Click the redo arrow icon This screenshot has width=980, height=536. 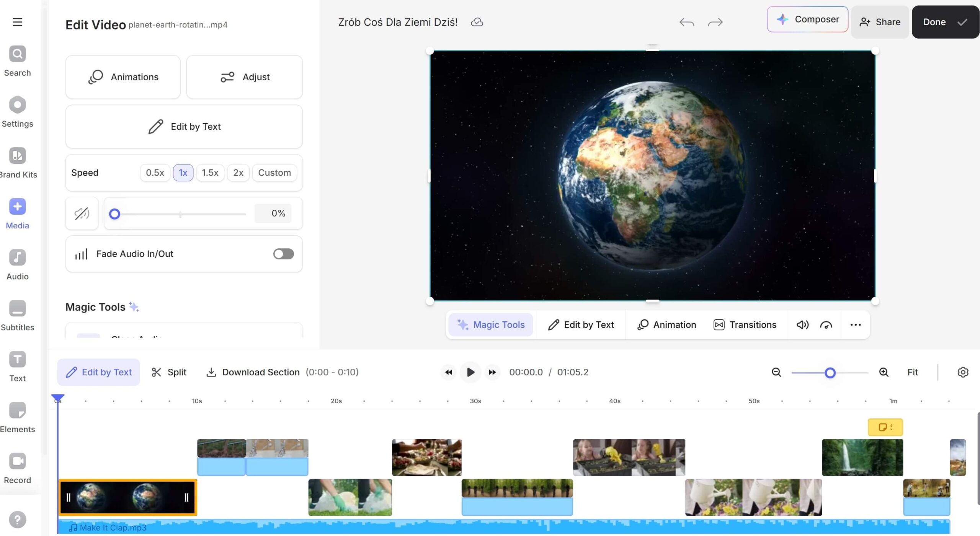pyautogui.click(x=715, y=22)
